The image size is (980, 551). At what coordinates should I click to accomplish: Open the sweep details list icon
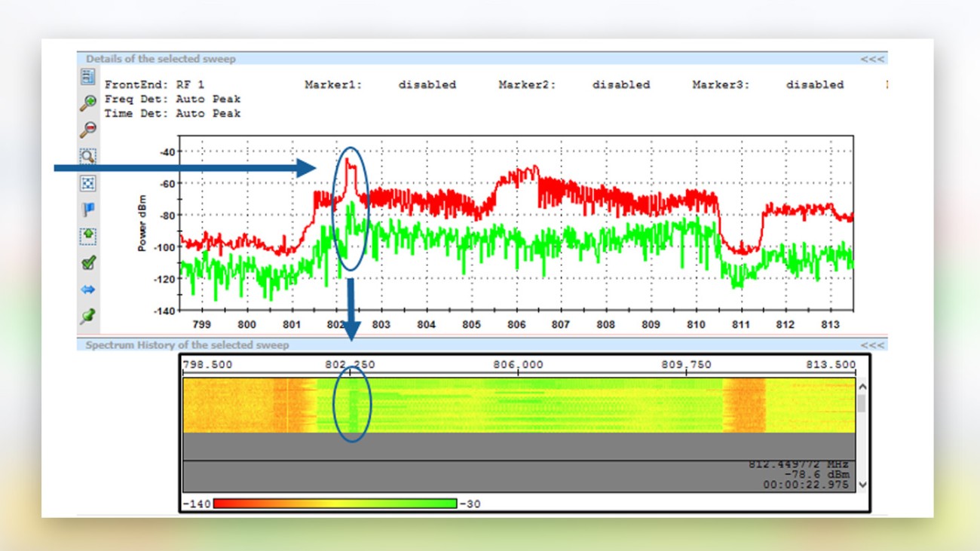click(x=87, y=76)
